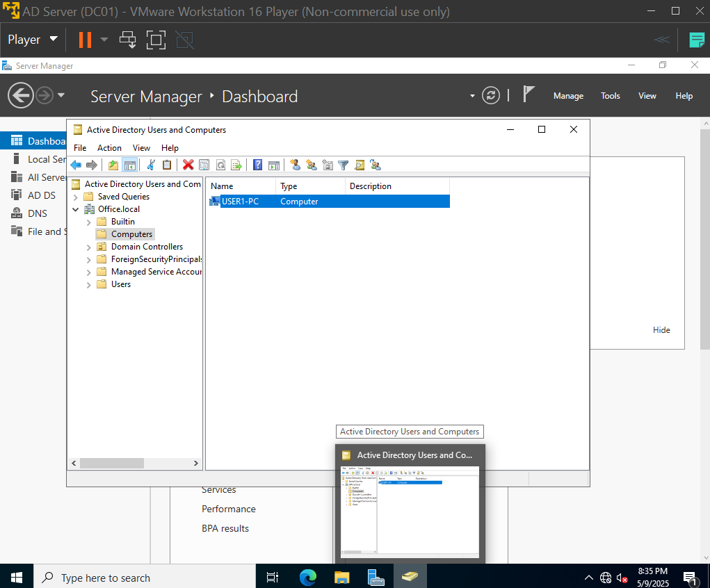Click Hide link in Server Manager dashboard
Image resolution: width=710 pixels, height=588 pixels.
point(661,330)
